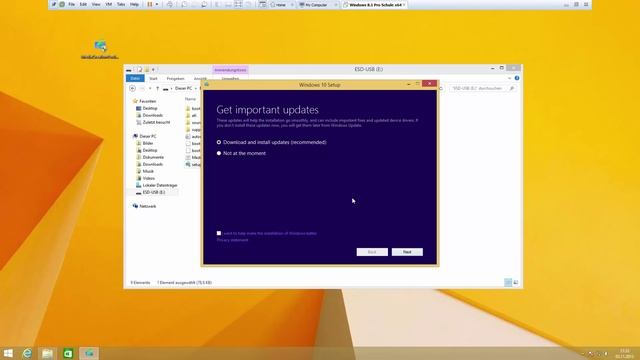Open the Datei tab in Explorer
This screenshot has width=640, height=360.
pos(135,78)
